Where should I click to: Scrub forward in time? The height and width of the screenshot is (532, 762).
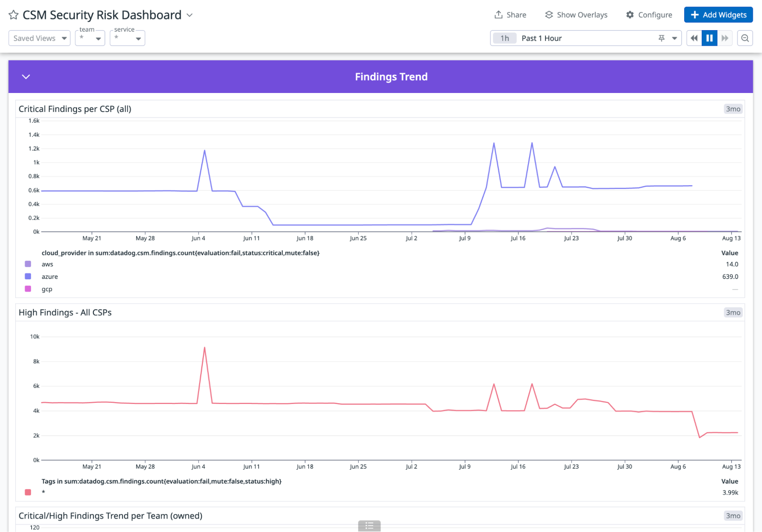pos(725,38)
